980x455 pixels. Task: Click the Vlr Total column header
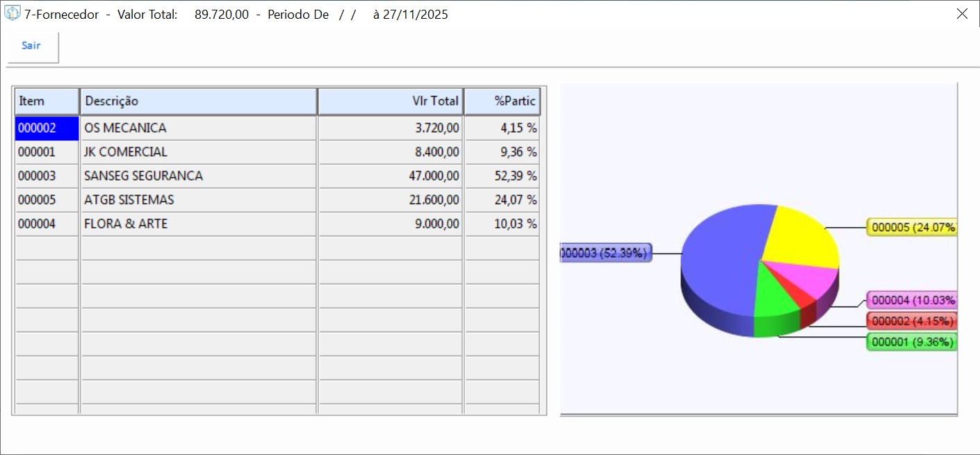[391, 101]
